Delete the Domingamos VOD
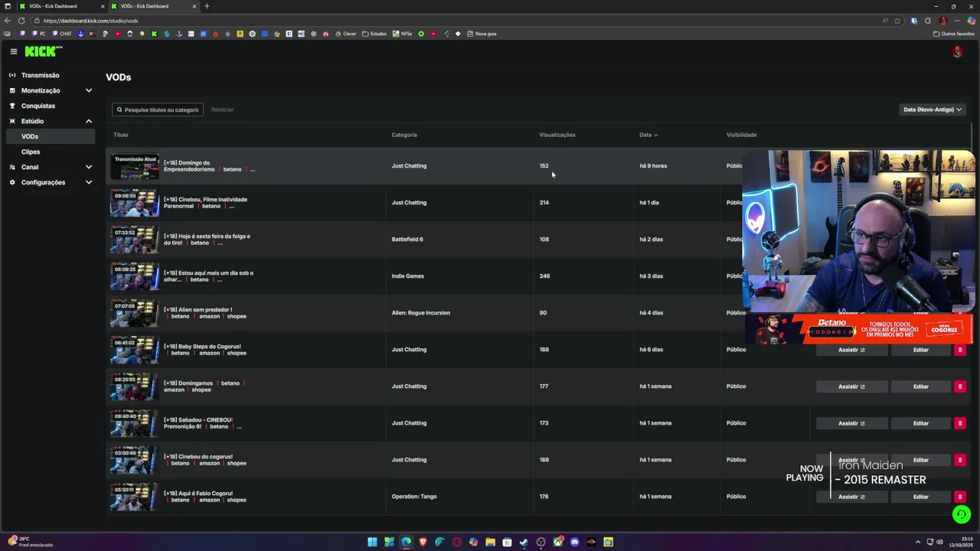The width and height of the screenshot is (980, 551). 960,386
